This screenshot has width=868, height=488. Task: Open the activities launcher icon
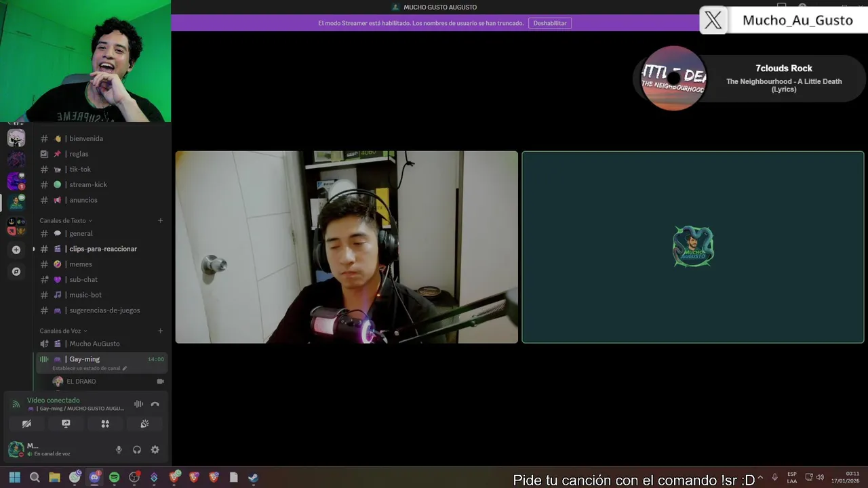[105, 424]
